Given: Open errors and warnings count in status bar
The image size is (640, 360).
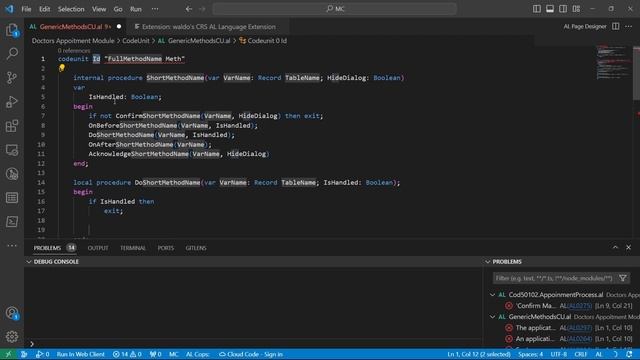Looking at the screenshot, I should [127, 354].
